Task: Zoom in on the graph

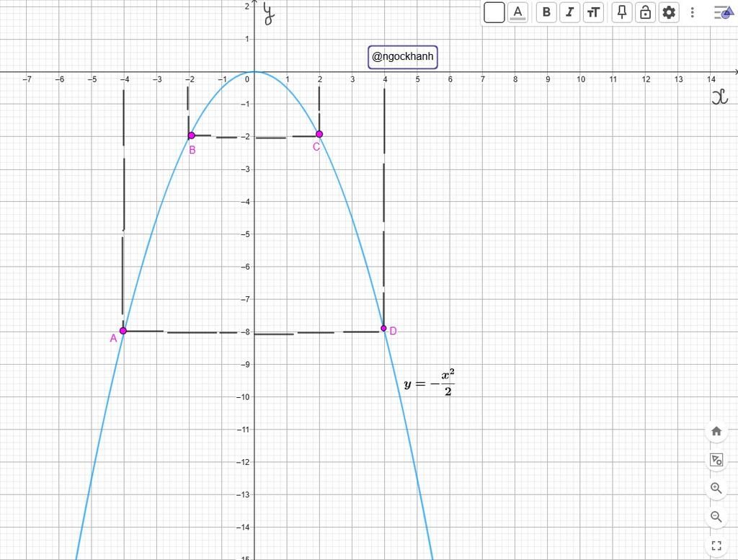Action: [x=716, y=488]
